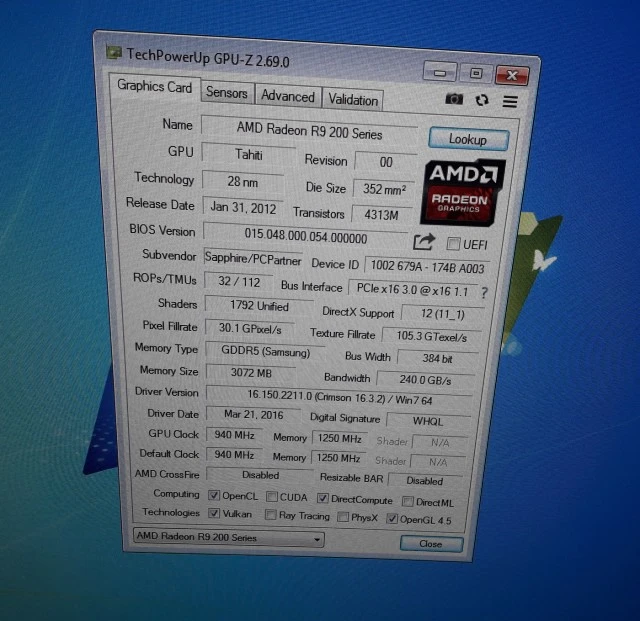Toggle the Ray Tracing checkbox
This screenshot has width=640, height=621.
[x=271, y=515]
